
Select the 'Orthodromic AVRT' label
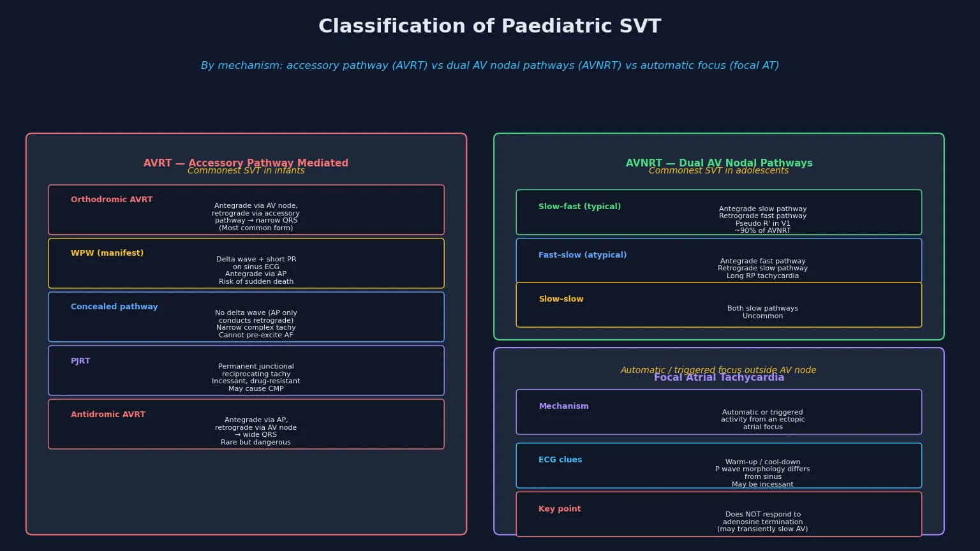coord(112,200)
